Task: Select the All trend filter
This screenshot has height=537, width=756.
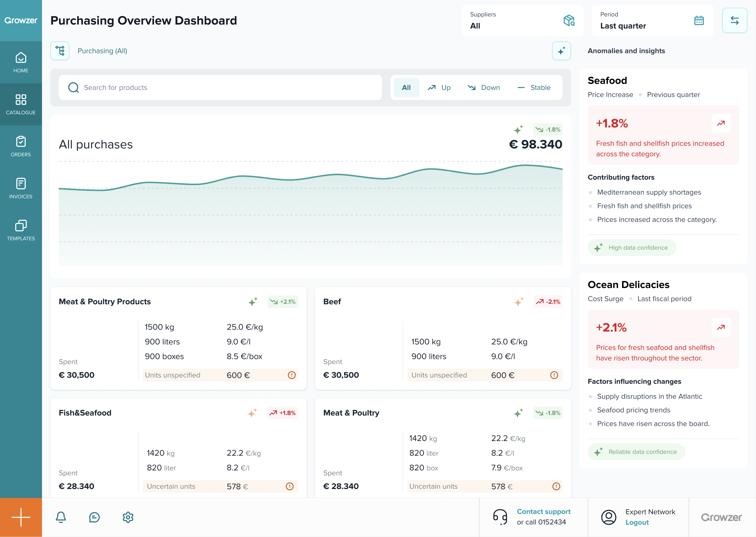Action: click(406, 88)
